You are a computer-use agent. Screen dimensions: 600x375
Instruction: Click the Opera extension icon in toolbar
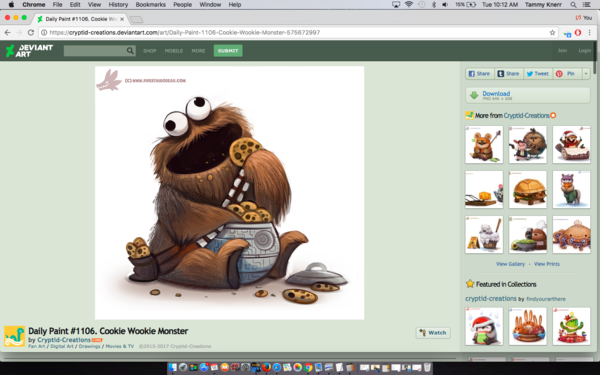coord(578,33)
